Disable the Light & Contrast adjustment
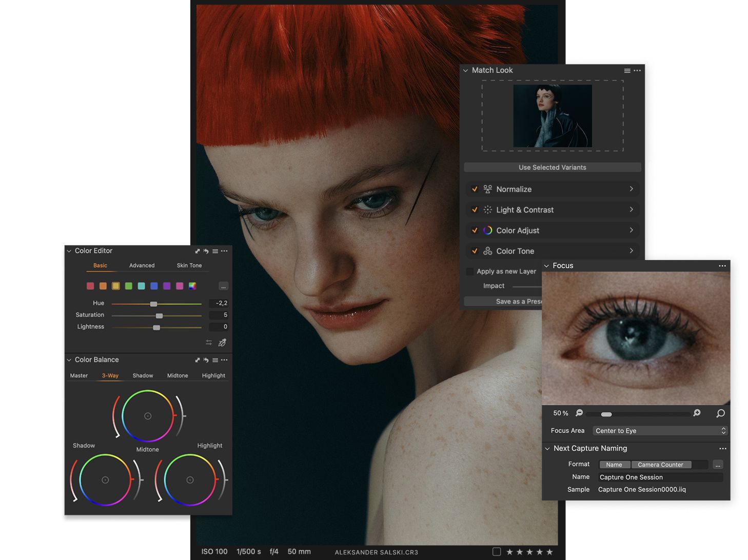The height and width of the screenshot is (560, 748). pos(475,210)
